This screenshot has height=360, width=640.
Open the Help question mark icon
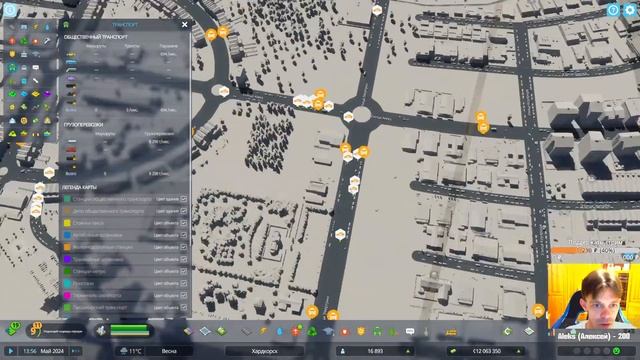coord(613,10)
